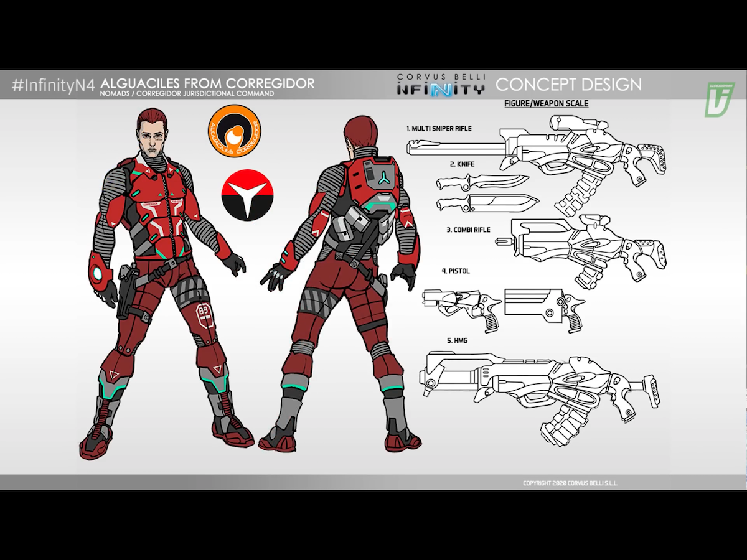The height and width of the screenshot is (560, 747).
Task: Click NOMADS / CORREGIDOR JURISDICTIONAL COMMAND subtitle
Action: point(187,93)
